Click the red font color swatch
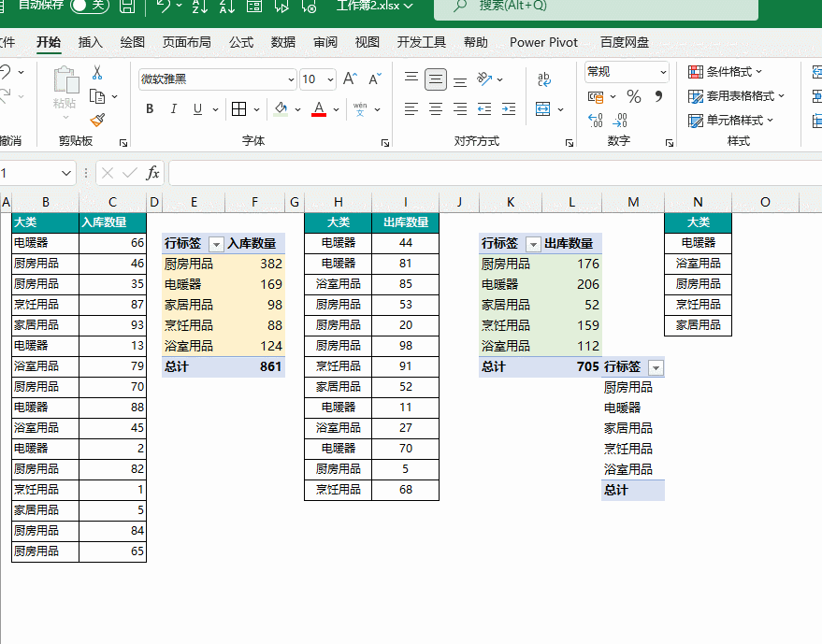Viewport: 822px width, 644px height. (x=318, y=109)
